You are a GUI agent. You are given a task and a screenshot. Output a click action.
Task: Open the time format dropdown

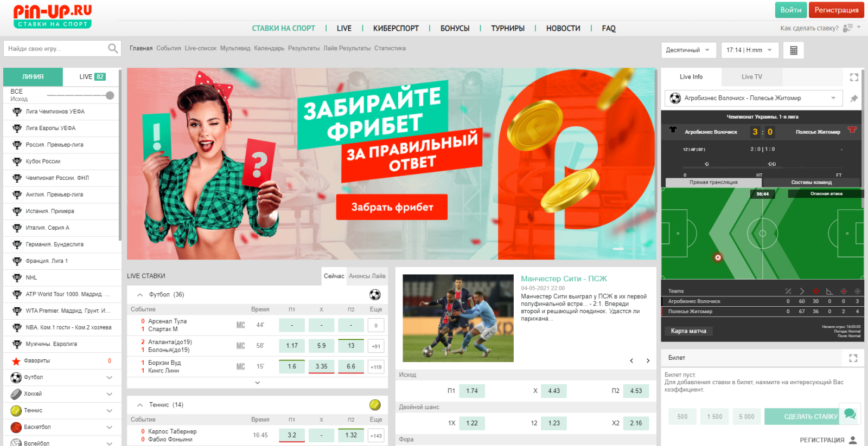(750, 50)
